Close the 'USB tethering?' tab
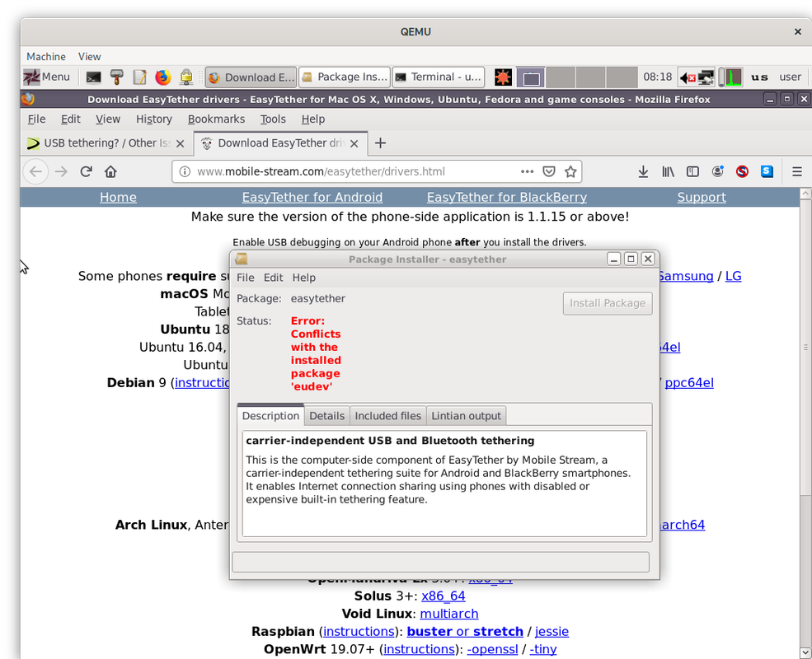The image size is (812, 659). (x=181, y=143)
